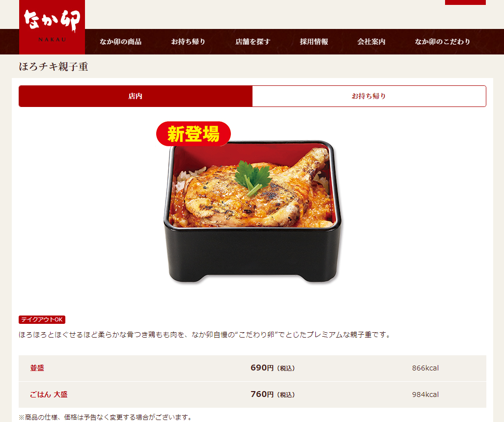Open なか卯のこだわり page
The height and width of the screenshot is (422, 504).
coord(443,42)
